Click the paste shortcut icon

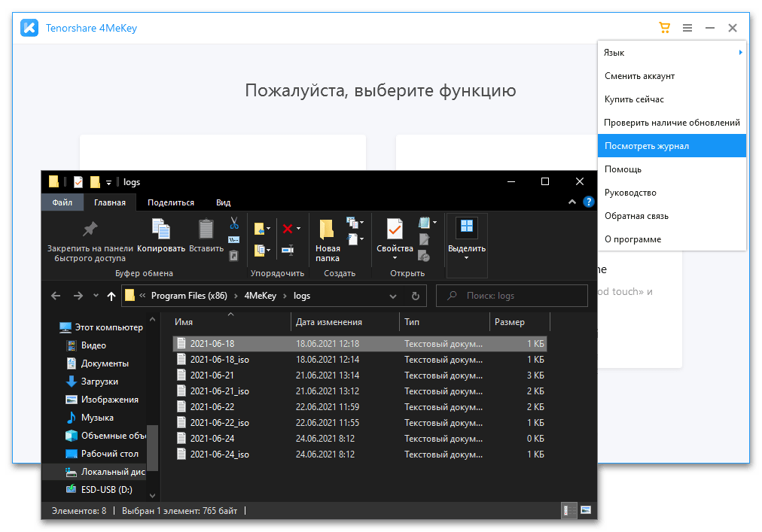(x=233, y=256)
